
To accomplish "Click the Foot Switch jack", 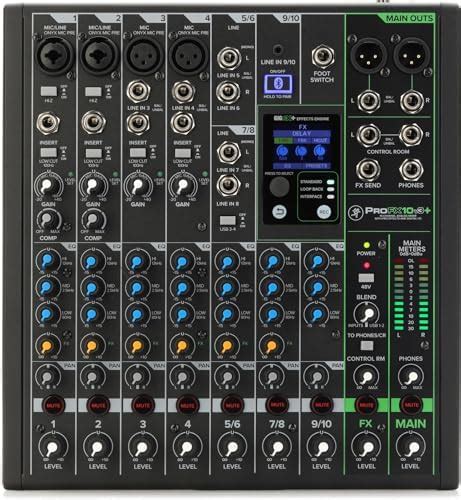I will pos(323,57).
